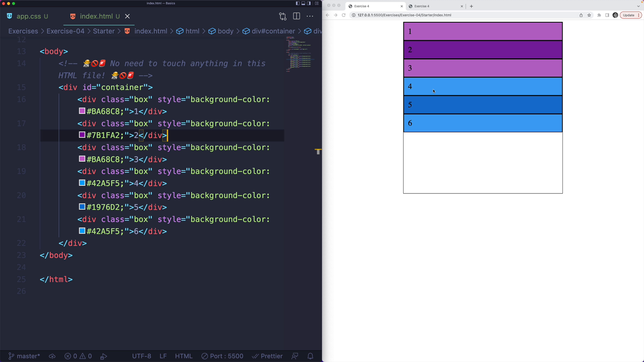Viewport: 644px width, 362px height.
Task: Toggle bottom panel layout icon
Action: [x=303, y=3]
